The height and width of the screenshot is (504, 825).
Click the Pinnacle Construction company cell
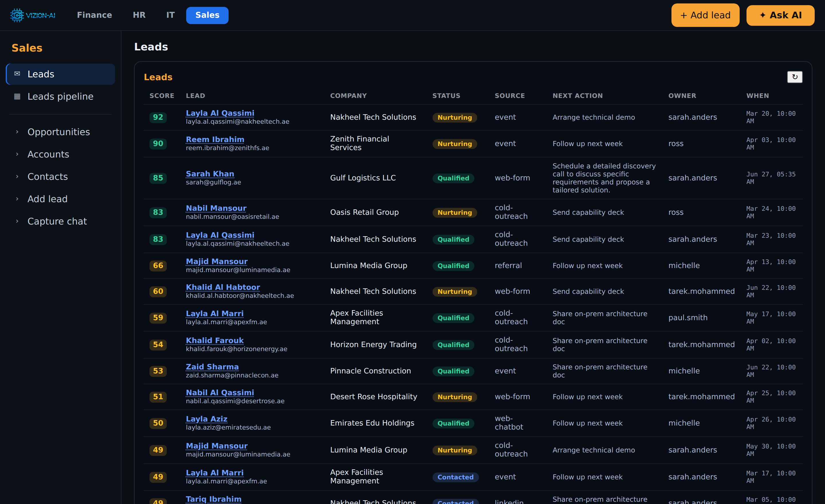click(370, 371)
